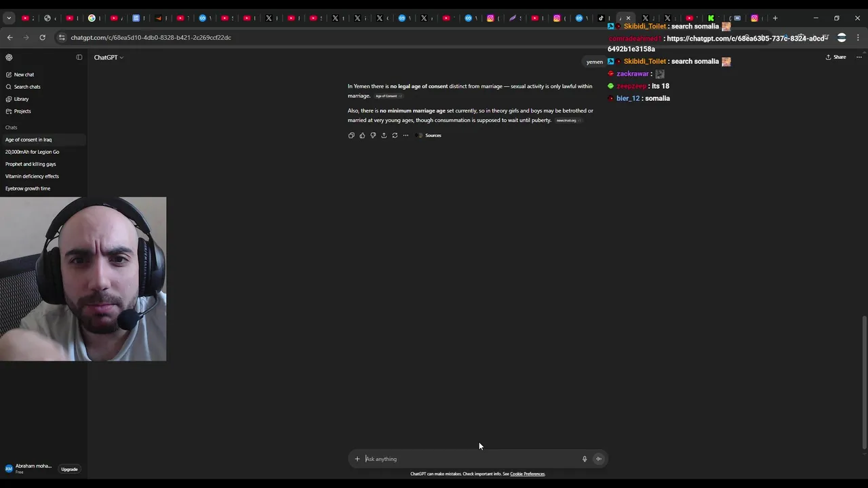Close the active ChatGPT browser tab
Image resolution: width=868 pixels, height=488 pixels.
point(628,18)
